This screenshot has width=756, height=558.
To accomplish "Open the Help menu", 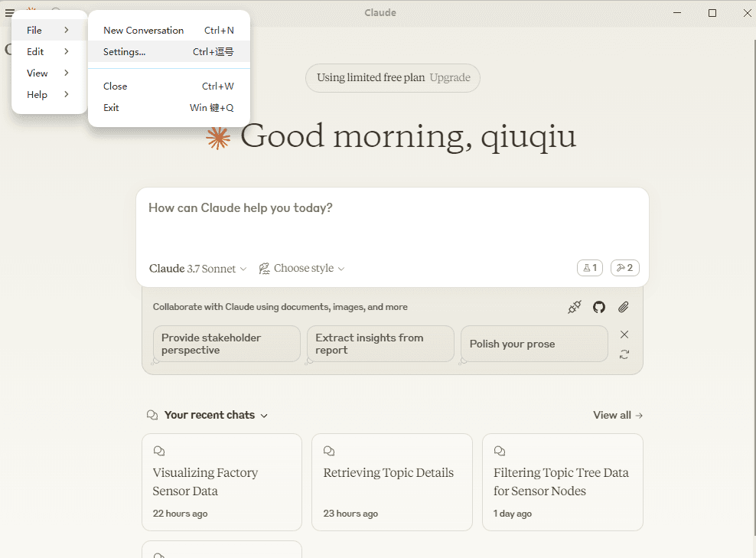I will (49, 94).
